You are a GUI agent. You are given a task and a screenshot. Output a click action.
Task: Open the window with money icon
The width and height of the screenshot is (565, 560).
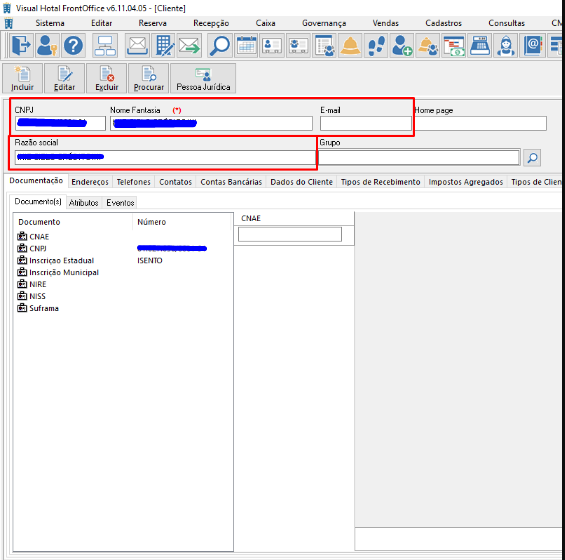point(454,45)
